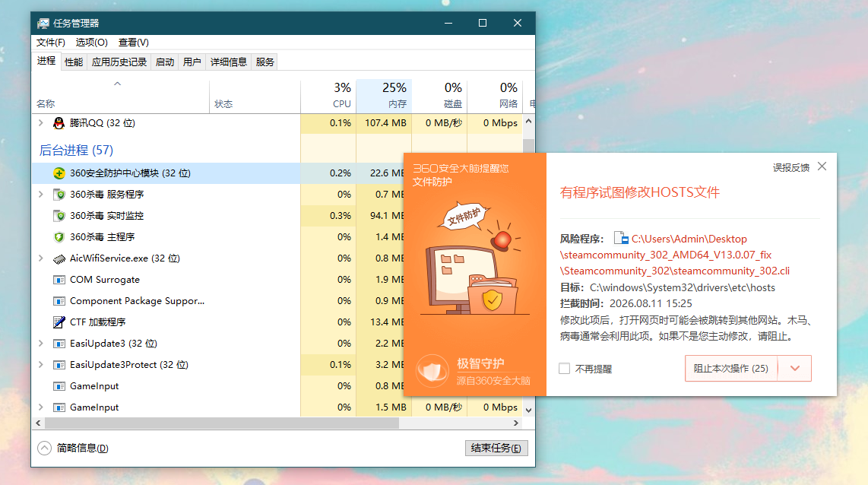Expand the EasiUpdate3Protect (32 位) row
This screenshot has height=485, width=868.
click(x=40, y=365)
